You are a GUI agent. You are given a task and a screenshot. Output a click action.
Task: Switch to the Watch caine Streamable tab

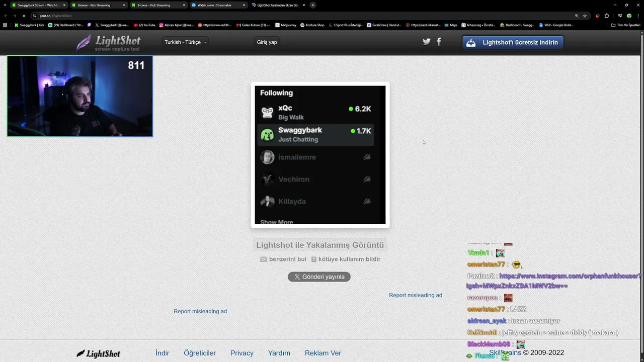pyautogui.click(x=219, y=5)
